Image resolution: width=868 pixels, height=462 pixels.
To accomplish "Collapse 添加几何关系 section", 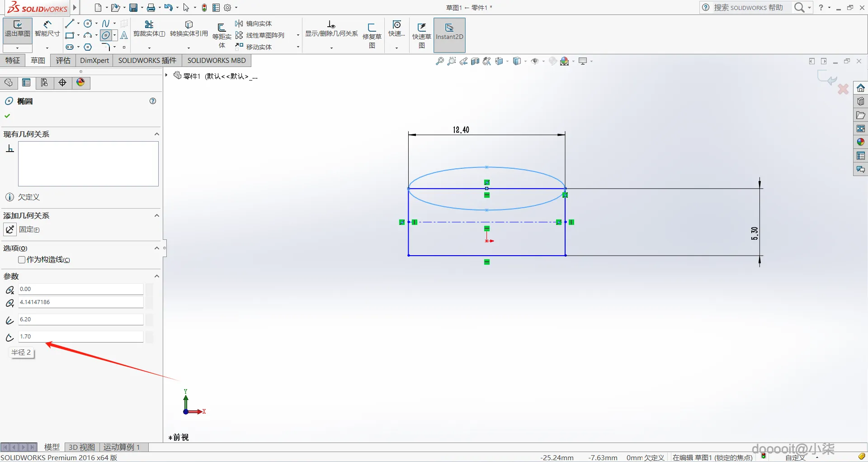I will click(x=156, y=215).
